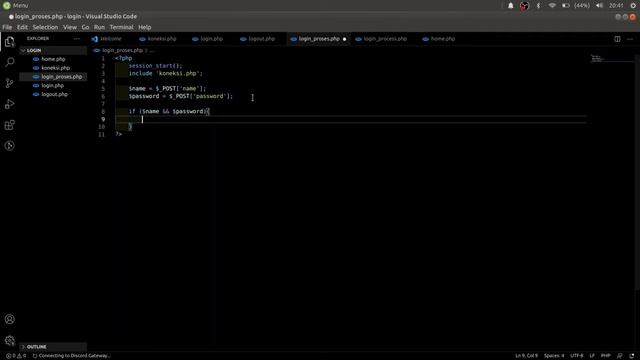Screen dimensions: 640x360
Task: Open the Help menu
Action: pos(144,27)
